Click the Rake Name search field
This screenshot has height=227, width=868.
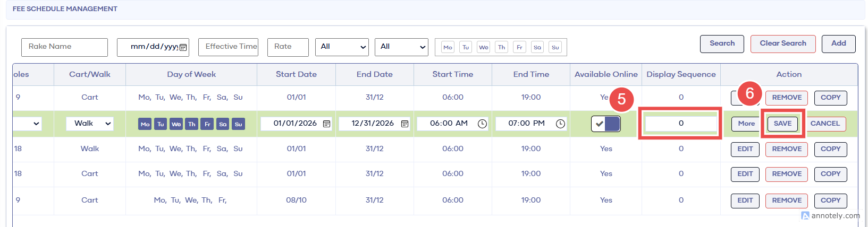coord(64,47)
